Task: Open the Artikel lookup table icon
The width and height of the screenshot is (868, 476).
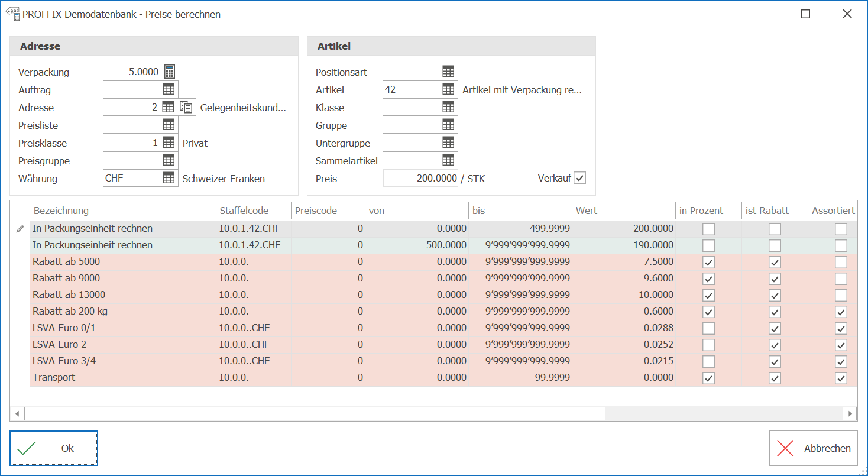Action: [449, 90]
